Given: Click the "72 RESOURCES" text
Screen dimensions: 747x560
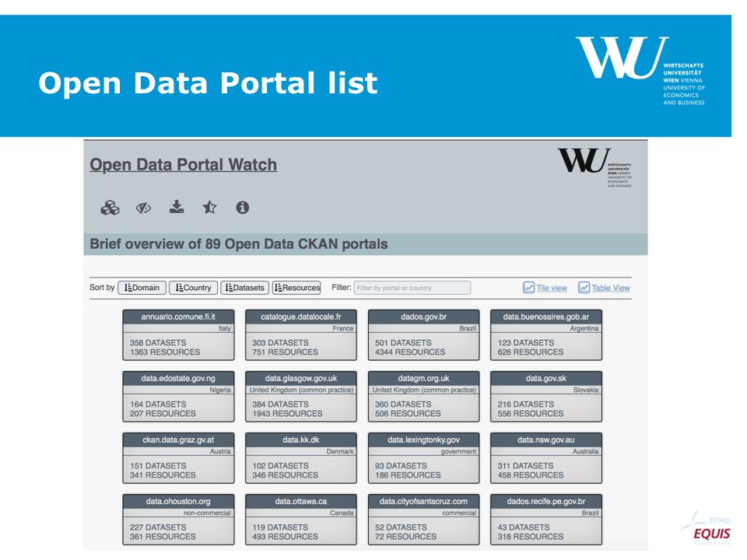Looking at the screenshot, I should click(405, 536).
